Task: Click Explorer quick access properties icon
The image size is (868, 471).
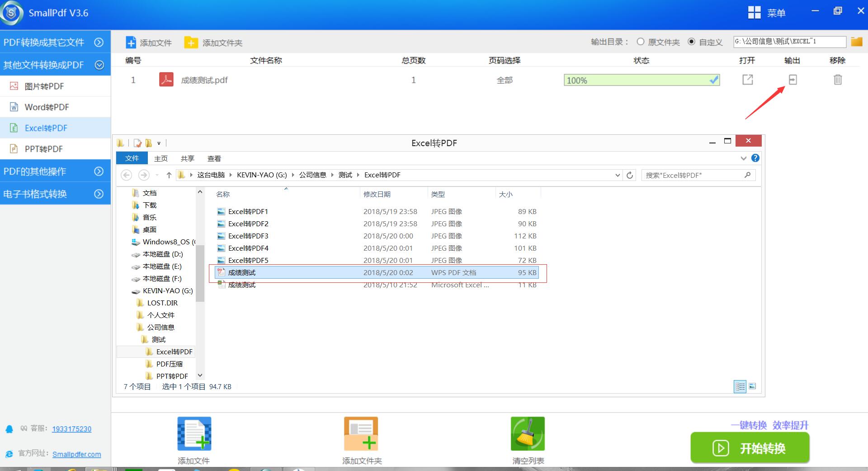Action: pyautogui.click(x=137, y=143)
